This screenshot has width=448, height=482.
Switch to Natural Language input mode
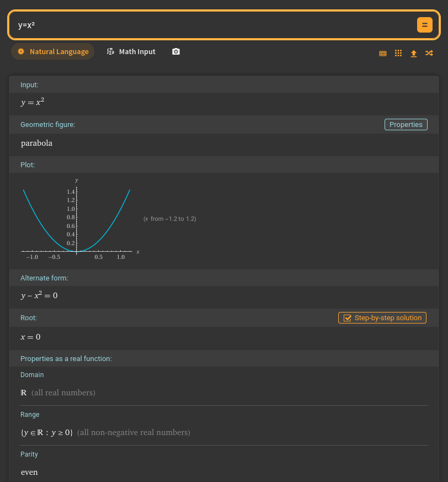pos(52,51)
